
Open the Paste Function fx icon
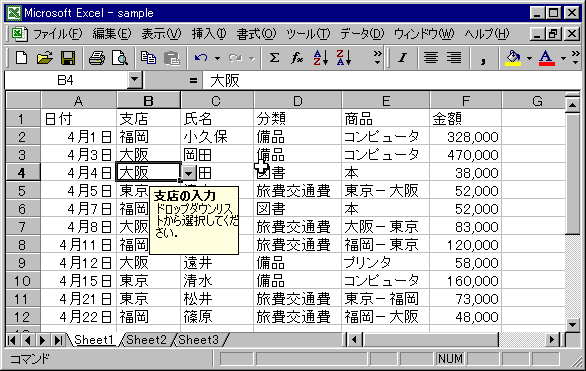[297, 58]
